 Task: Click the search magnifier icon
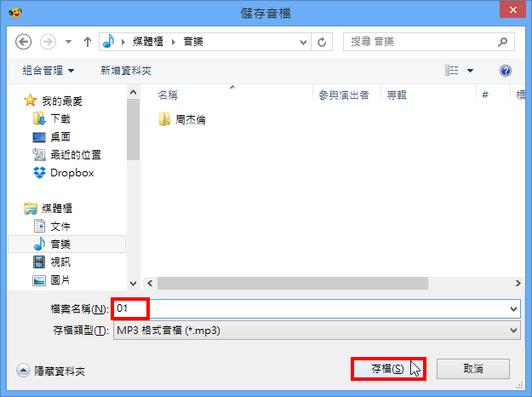coord(502,42)
